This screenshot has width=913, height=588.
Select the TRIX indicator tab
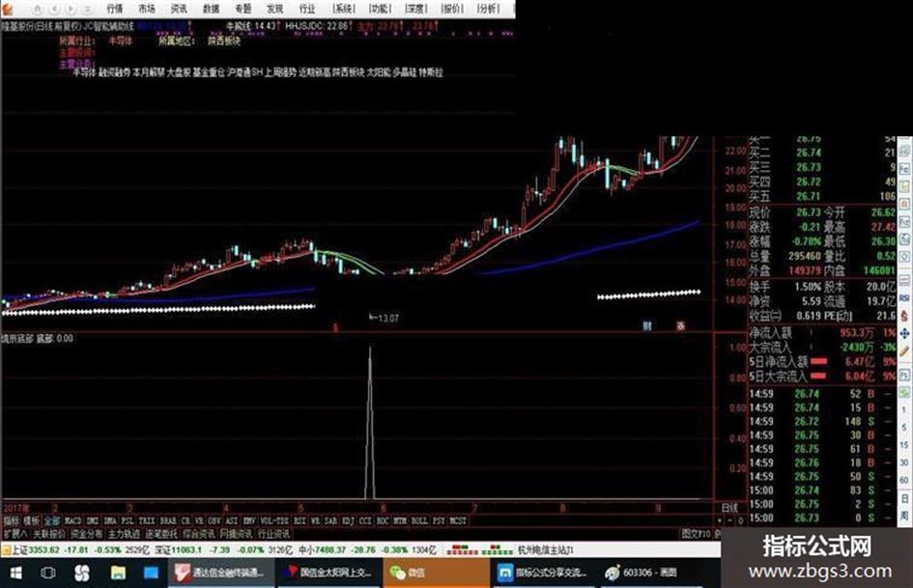(x=147, y=521)
